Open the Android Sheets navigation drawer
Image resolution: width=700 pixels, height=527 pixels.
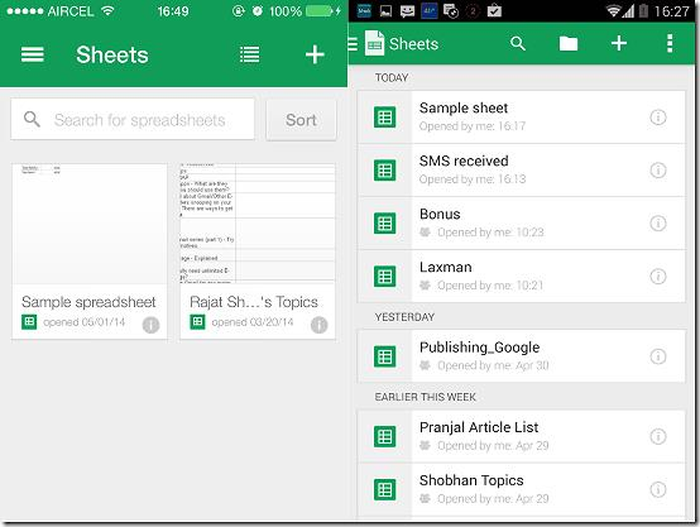pos(353,44)
